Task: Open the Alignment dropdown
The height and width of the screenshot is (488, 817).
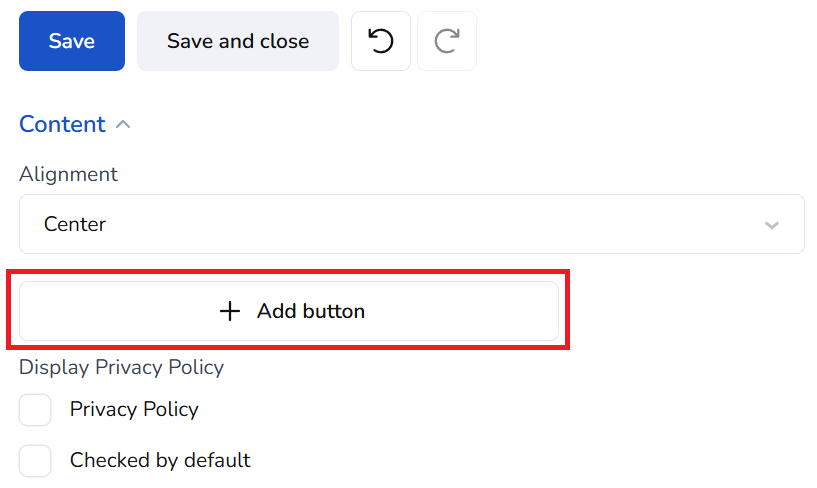Action: point(411,224)
